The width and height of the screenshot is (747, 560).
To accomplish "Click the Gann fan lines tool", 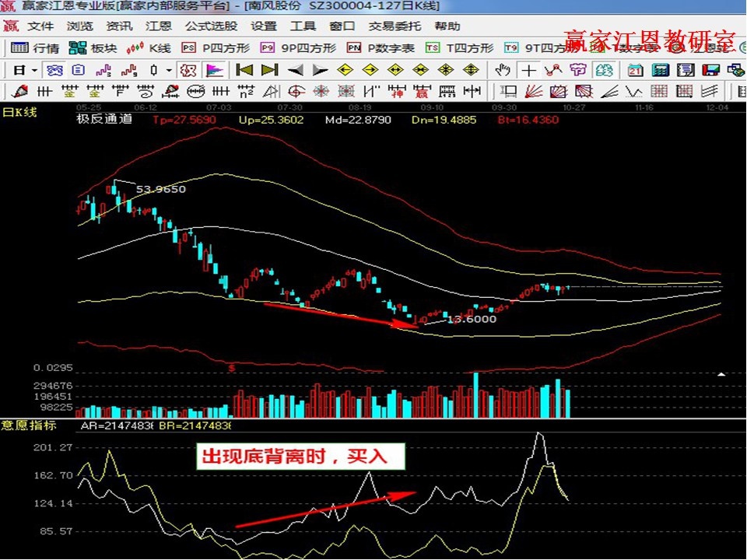I will (x=534, y=91).
